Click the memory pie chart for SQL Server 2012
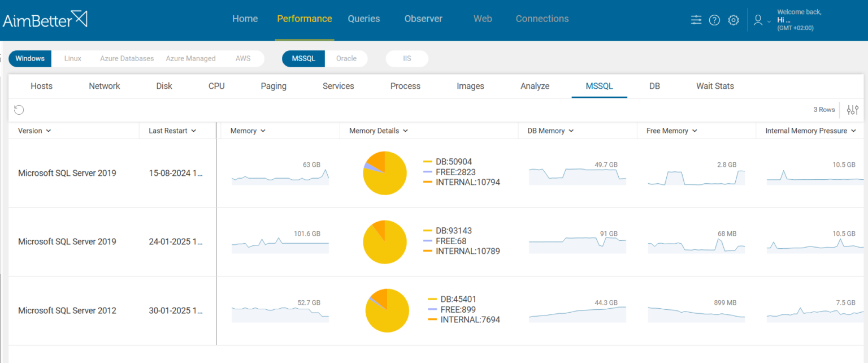 tap(387, 310)
